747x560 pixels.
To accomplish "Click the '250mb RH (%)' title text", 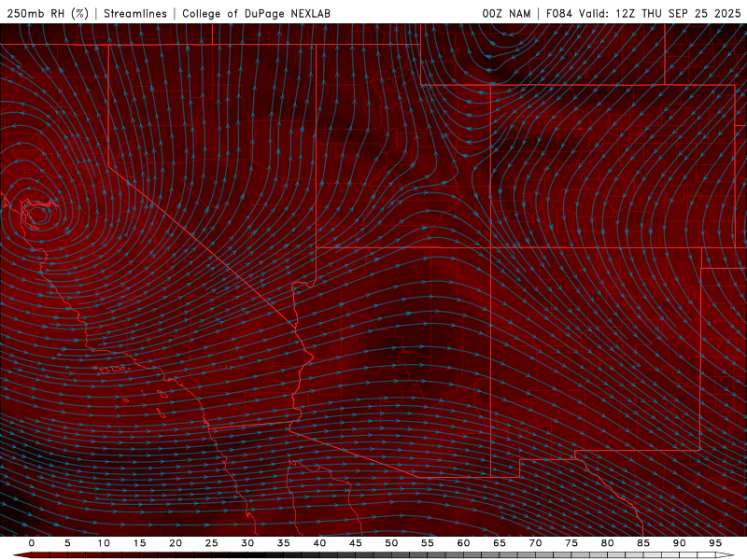I will [48, 13].
